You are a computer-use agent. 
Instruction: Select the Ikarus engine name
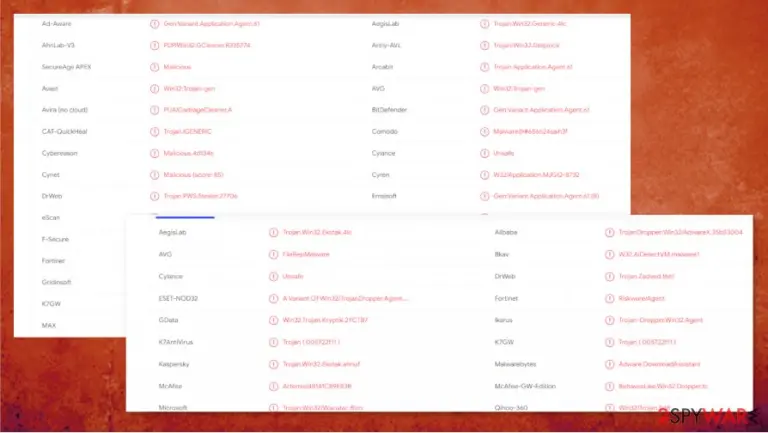tap(503, 320)
